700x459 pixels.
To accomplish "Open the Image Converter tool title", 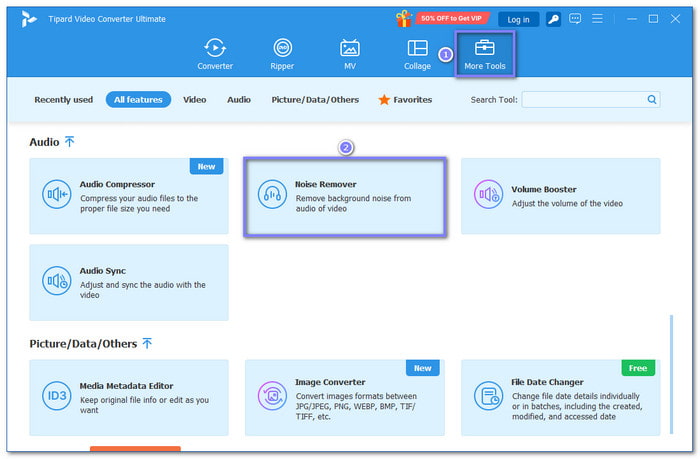I will click(x=330, y=382).
